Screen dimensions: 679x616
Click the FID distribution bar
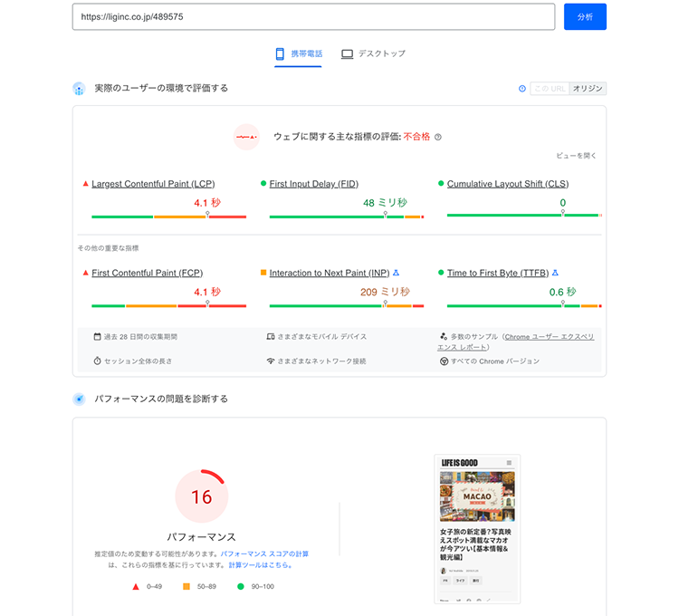(347, 217)
